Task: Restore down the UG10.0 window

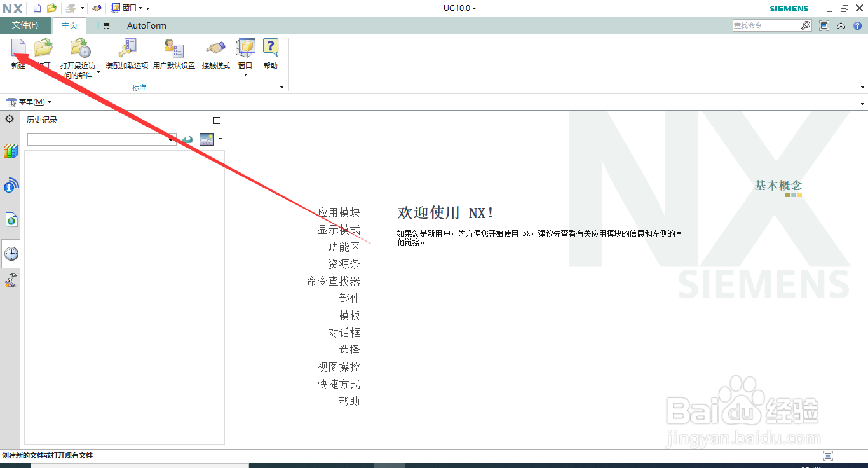Action: [x=844, y=8]
